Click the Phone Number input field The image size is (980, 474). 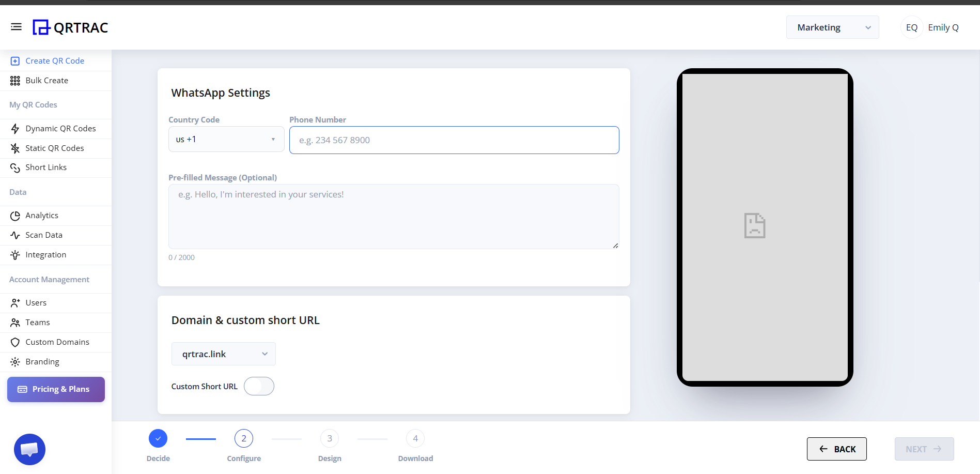click(x=454, y=140)
